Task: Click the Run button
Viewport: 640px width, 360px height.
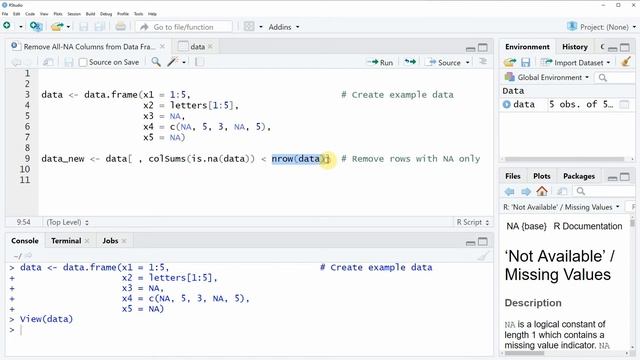Action: 380,62
